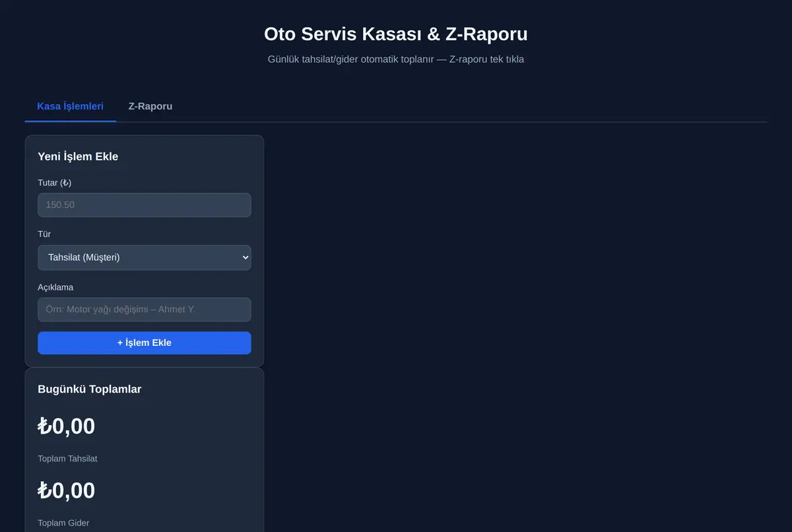Select the Kasa İşlemleri tab
The width and height of the screenshot is (792, 532).
coord(70,106)
